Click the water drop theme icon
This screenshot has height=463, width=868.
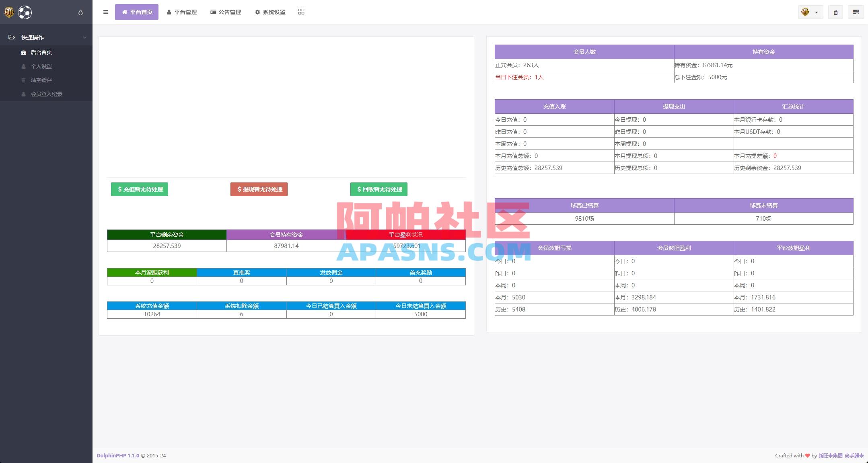(80, 12)
